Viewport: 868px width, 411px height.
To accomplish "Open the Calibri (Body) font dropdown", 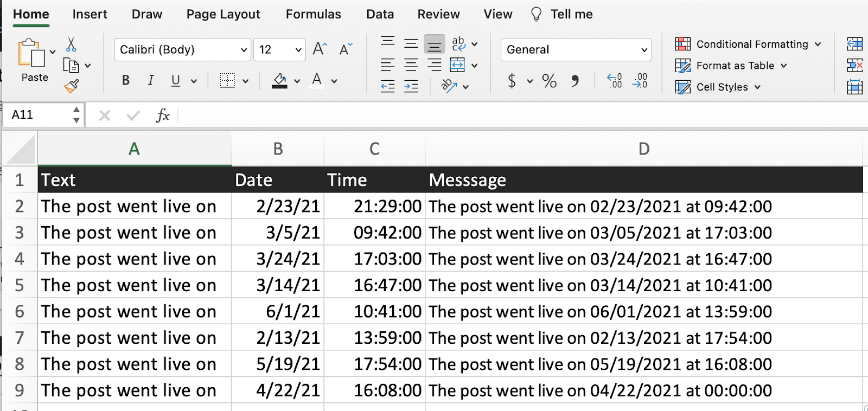I will 244,50.
